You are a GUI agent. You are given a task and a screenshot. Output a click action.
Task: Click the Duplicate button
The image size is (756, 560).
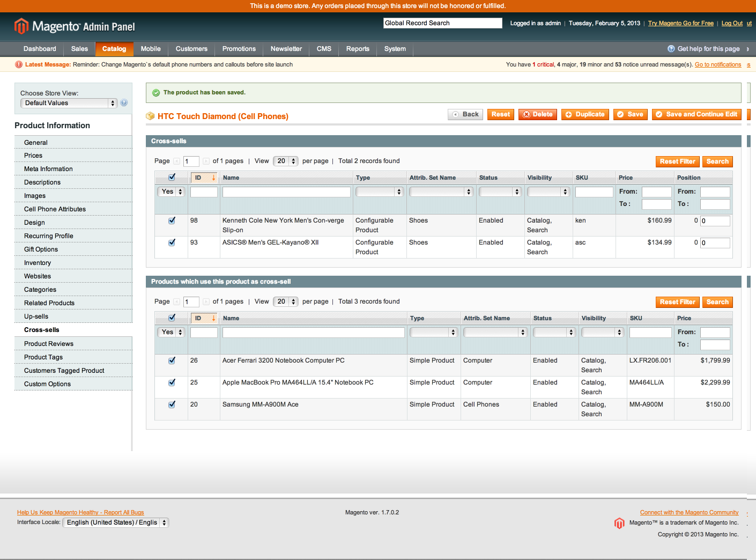(x=585, y=114)
